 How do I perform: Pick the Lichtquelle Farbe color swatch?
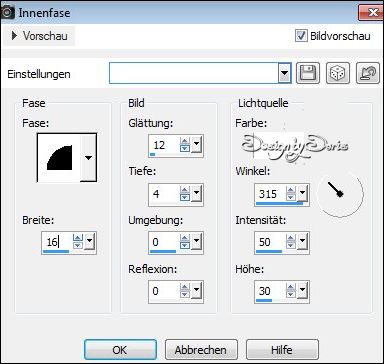point(278,146)
